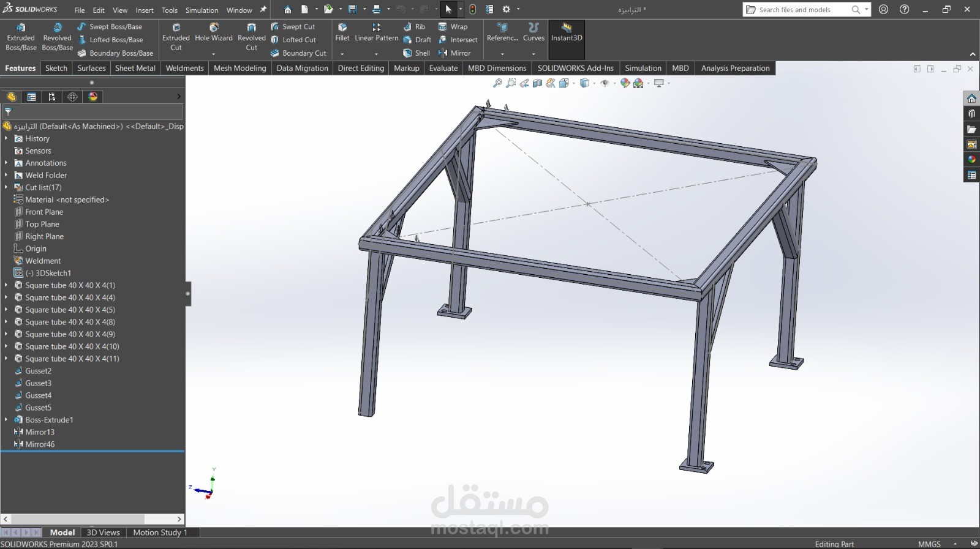Expand Square tube 40 X 40 X 4(1)
This screenshot has width=980, height=549.
(x=6, y=285)
